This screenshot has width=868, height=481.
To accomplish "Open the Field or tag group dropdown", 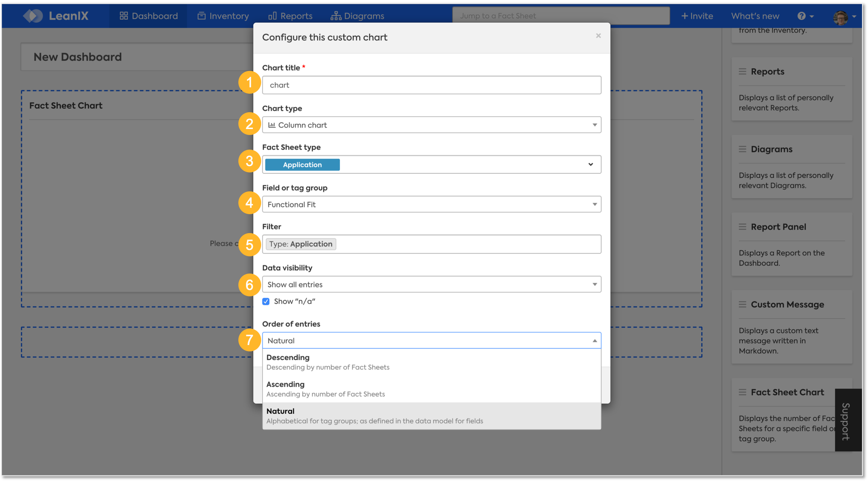I will coord(431,204).
